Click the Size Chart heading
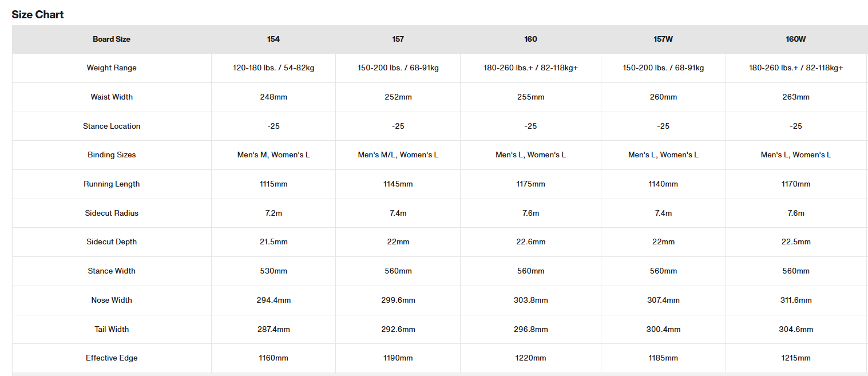Viewport: 868px width, 376px height. (38, 14)
